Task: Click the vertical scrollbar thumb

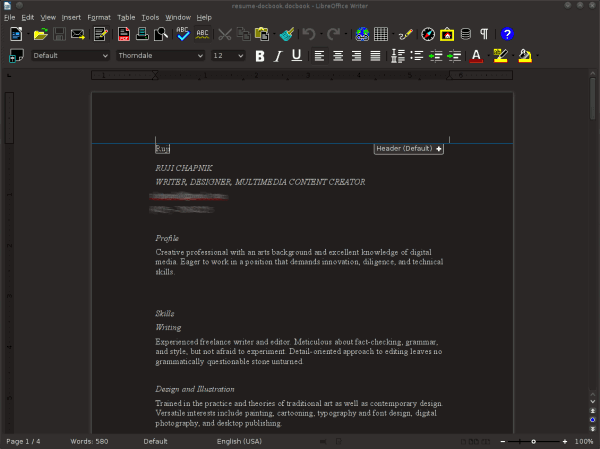Action: [x=592, y=99]
